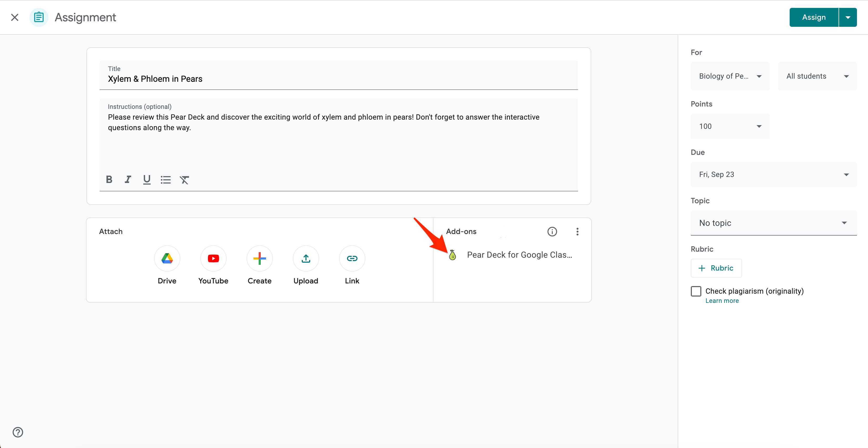Image resolution: width=868 pixels, height=448 pixels.
Task: Toggle bold text formatting
Action: 109,179
